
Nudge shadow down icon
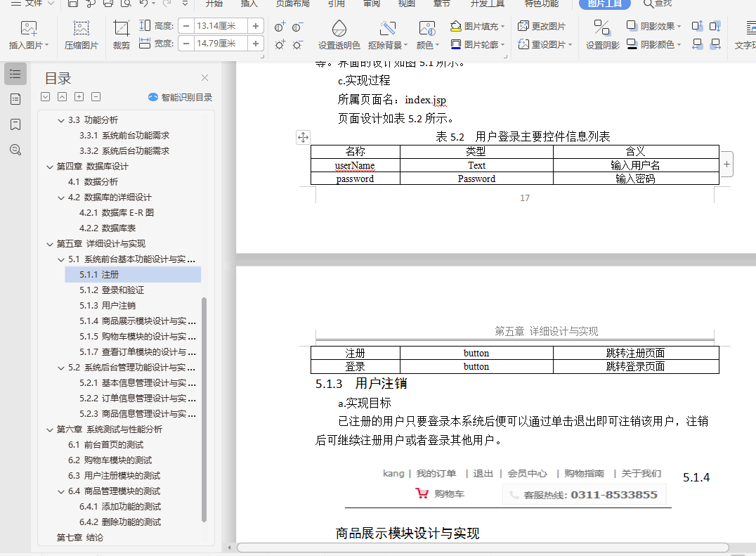point(715,26)
